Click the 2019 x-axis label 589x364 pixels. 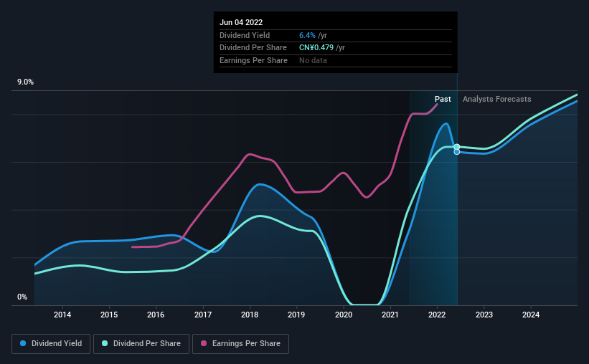click(296, 315)
